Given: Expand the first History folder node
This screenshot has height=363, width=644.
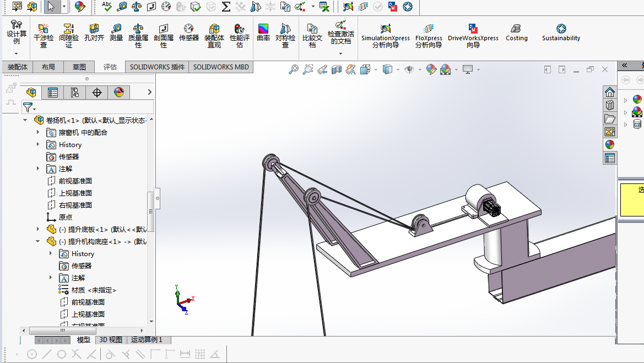Looking at the screenshot, I should coord(38,144).
